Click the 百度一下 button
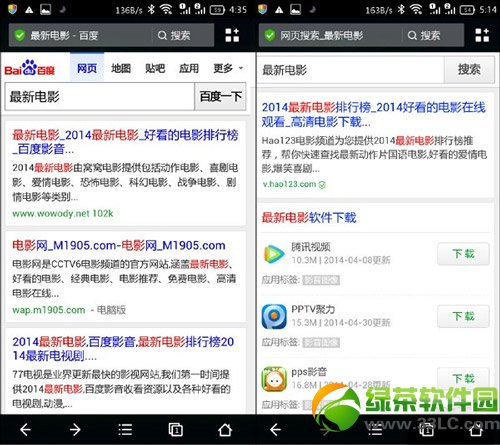This screenshot has width=500, height=445. [220, 96]
